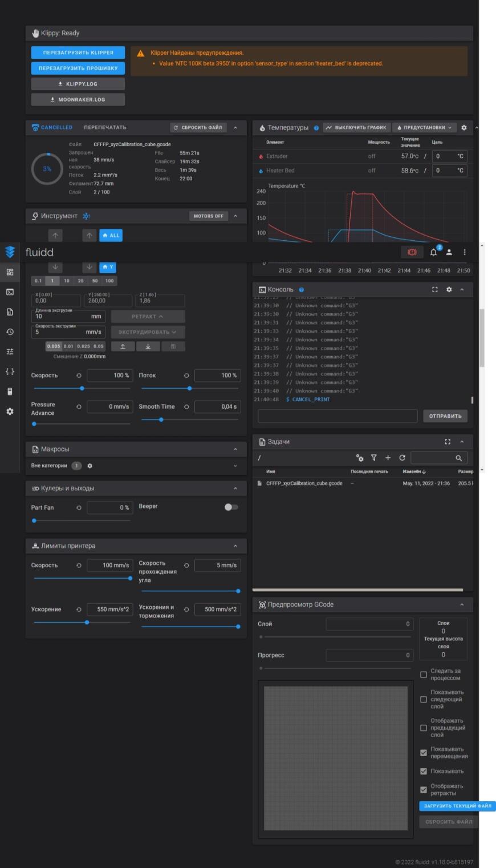Open the settings gear in the left sidebar

tap(10, 411)
